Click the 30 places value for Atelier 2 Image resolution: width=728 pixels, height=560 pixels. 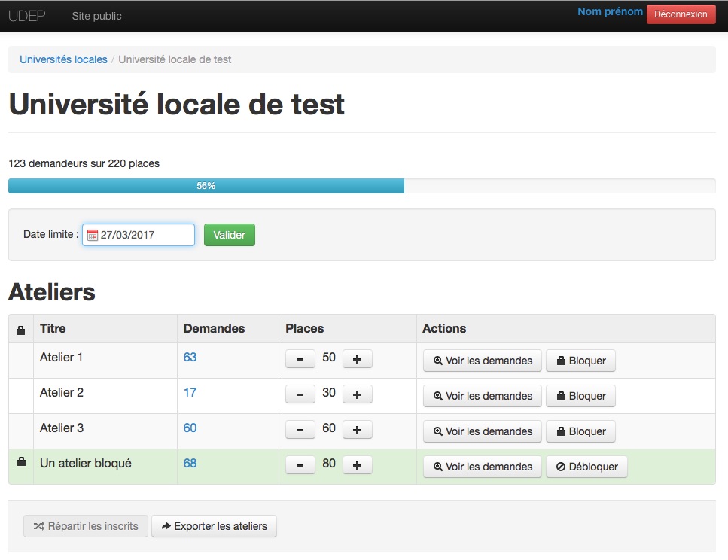[x=329, y=392]
